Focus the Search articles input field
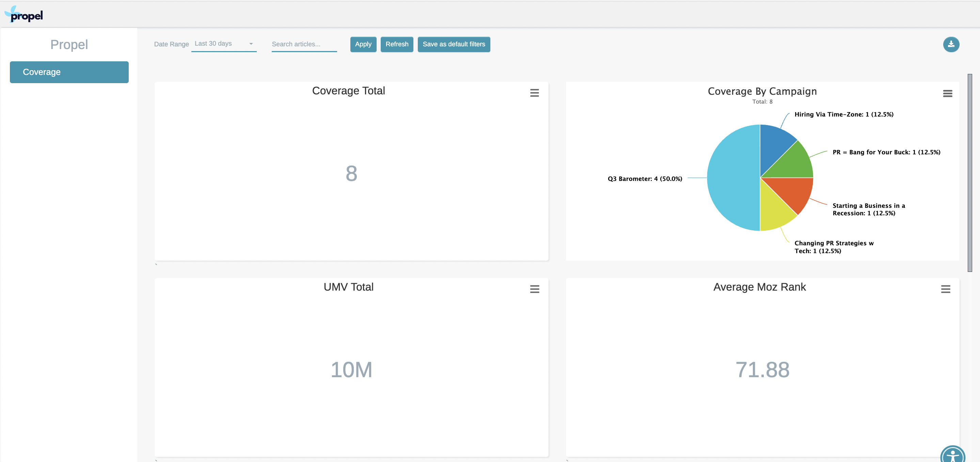Image resolution: width=980 pixels, height=462 pixels. pos(304,44)
